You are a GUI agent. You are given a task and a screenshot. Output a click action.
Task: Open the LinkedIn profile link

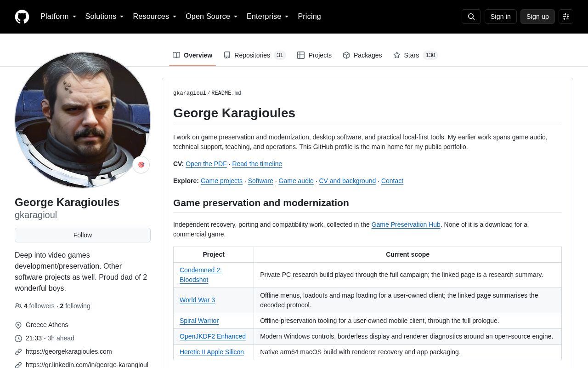[x=87, y=365]
